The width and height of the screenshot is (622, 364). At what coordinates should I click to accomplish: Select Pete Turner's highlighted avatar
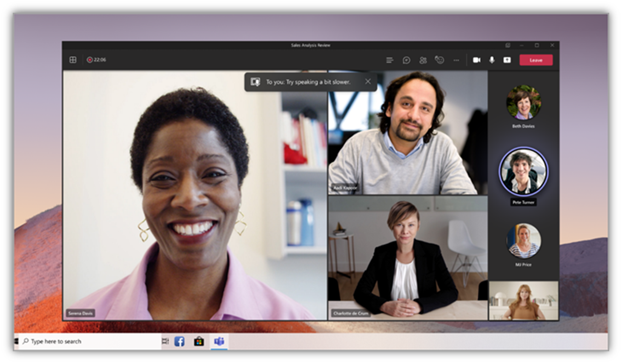[x=524, y=170]
